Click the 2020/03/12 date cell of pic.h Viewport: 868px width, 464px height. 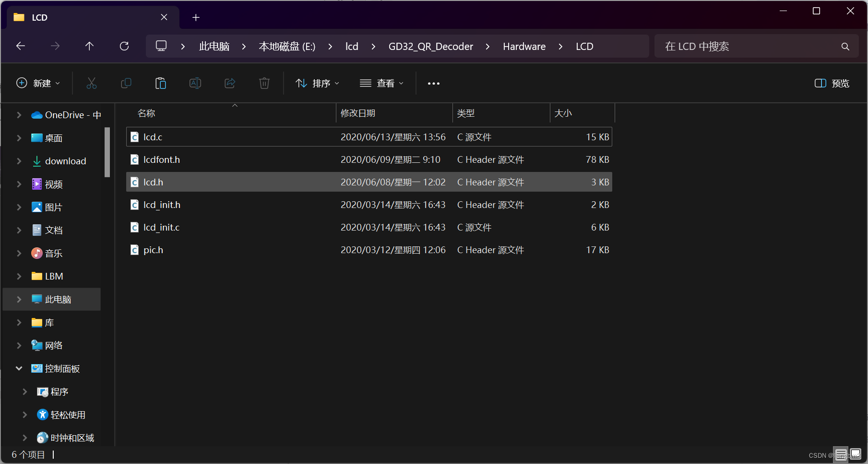click(393, 250)
